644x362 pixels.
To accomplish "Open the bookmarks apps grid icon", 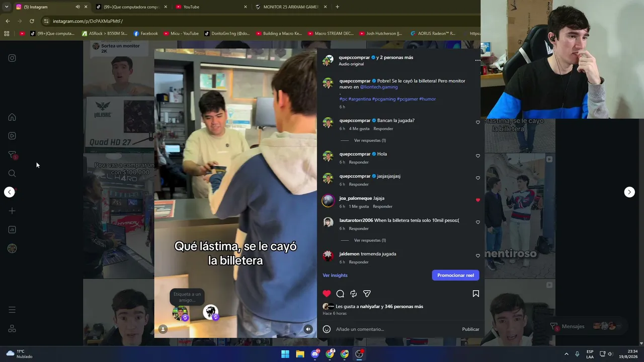I will click(7, 34).
